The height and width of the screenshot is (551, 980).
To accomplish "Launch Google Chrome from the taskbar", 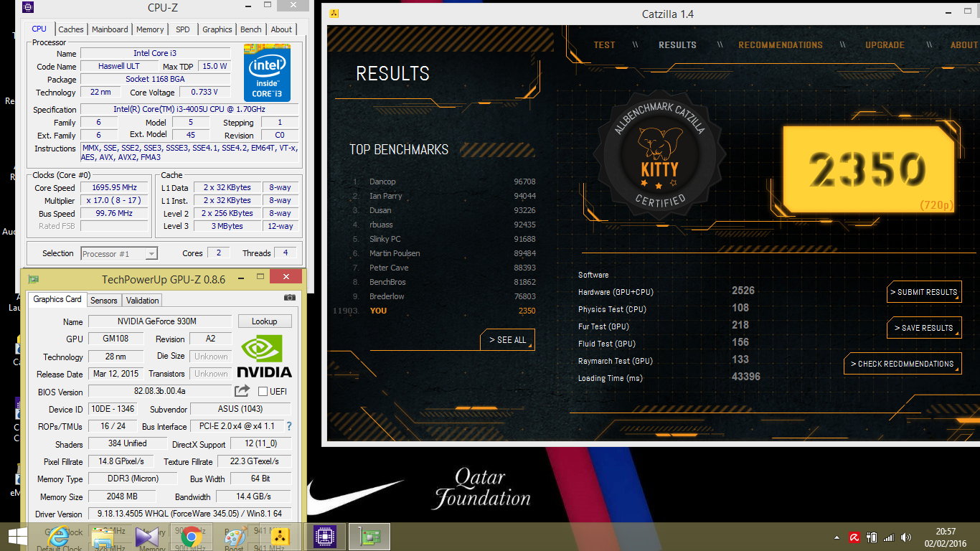I will pos(191,537).
